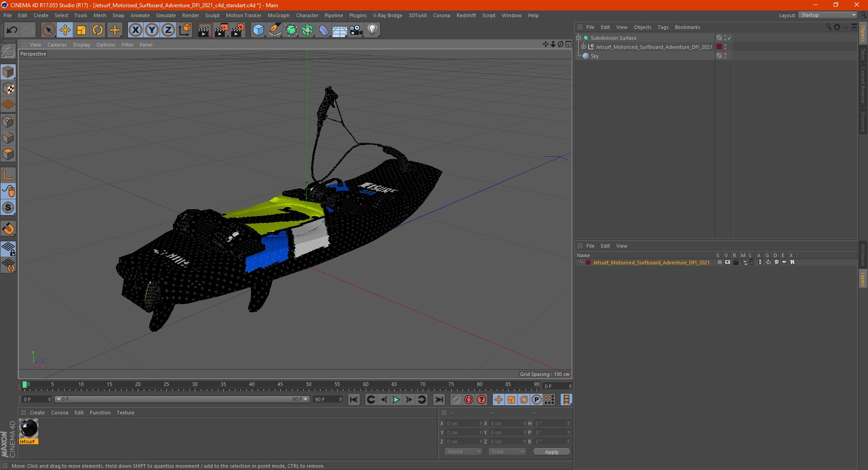Go to end of animation

[439, 399]
